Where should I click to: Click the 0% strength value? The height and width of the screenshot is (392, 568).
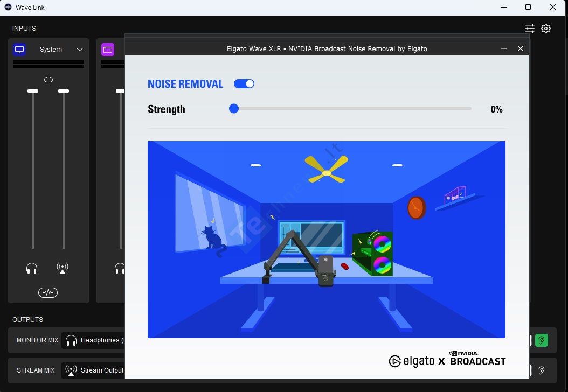click(x=497, y=109)
